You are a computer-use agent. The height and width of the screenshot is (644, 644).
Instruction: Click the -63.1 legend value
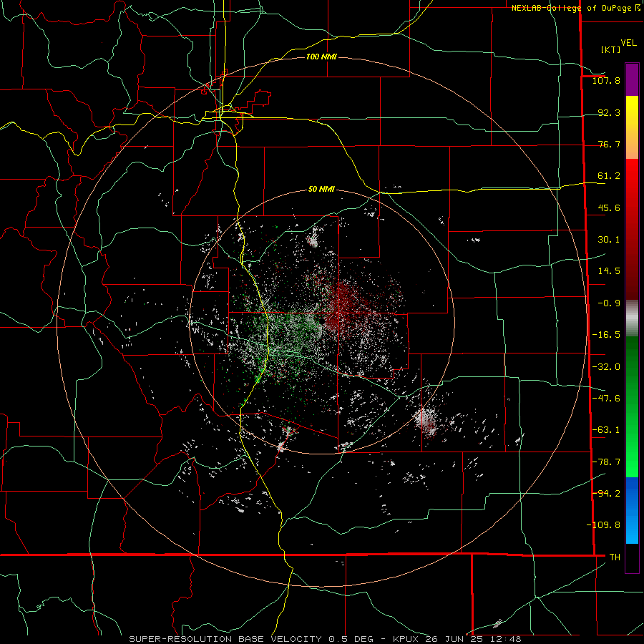point(606,430)
